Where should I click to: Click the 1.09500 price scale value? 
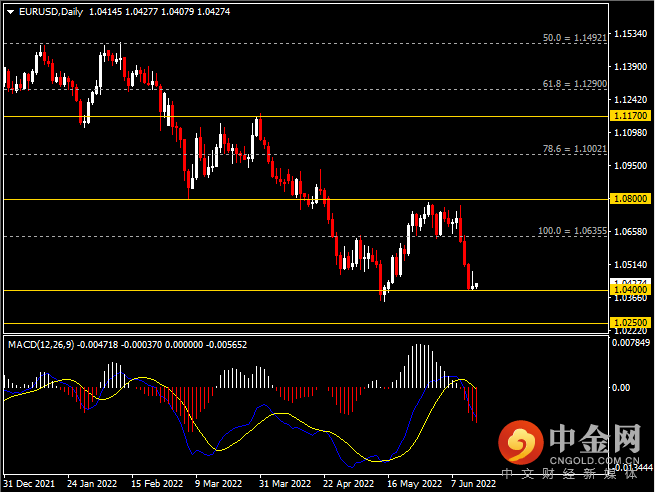pos(630,165)
